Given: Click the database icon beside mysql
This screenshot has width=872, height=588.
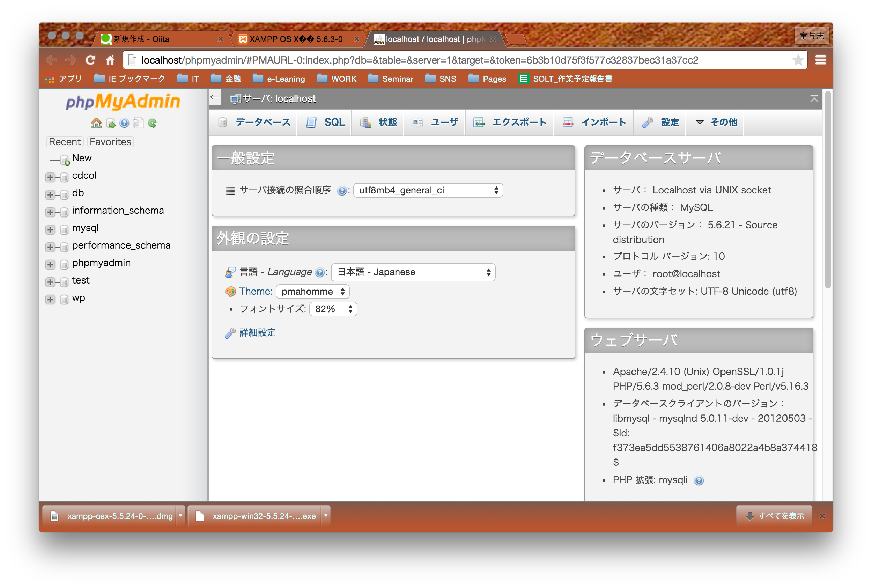Looking at the screenshot, I should [x=64, y=229].
